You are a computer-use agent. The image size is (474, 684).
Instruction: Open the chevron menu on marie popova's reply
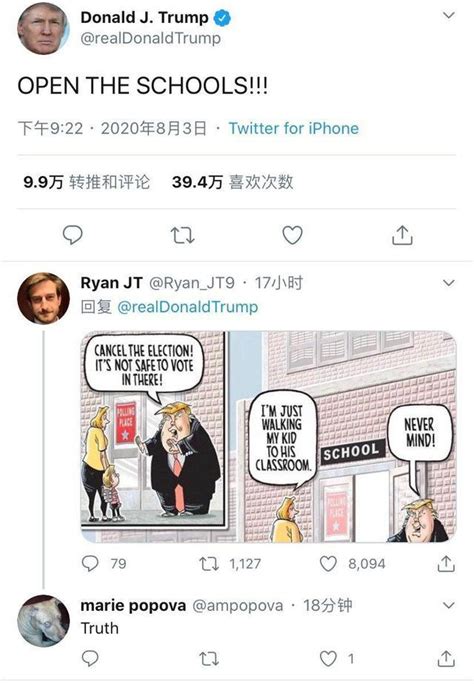pyautogui.click(x=449, y=605)
